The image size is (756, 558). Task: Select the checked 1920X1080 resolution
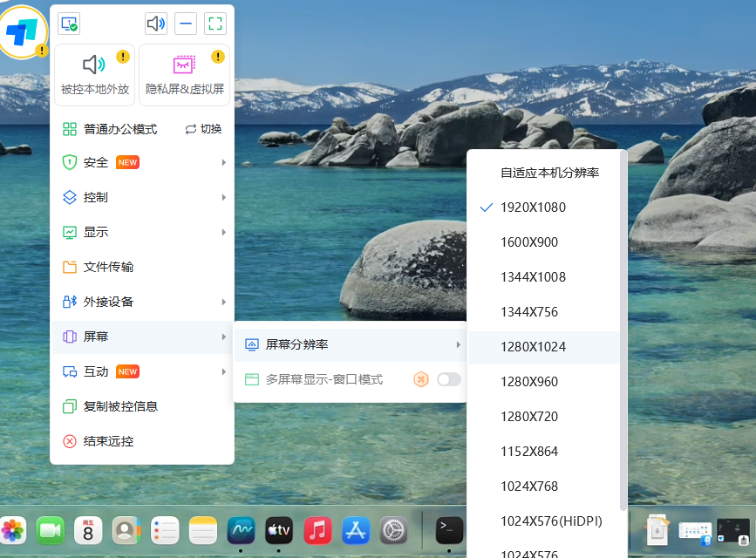[x=544, y=208]
